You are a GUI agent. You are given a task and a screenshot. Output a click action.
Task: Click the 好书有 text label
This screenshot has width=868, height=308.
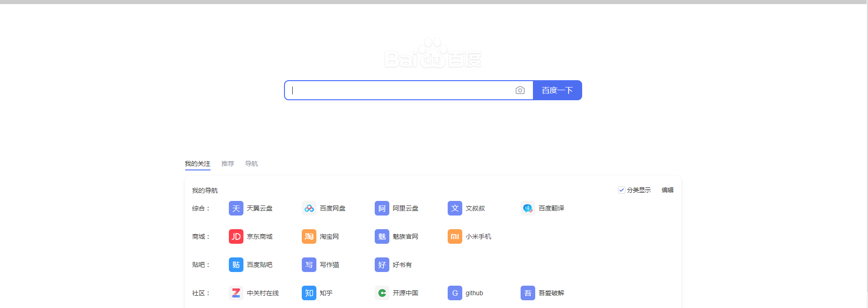[402, 265]
